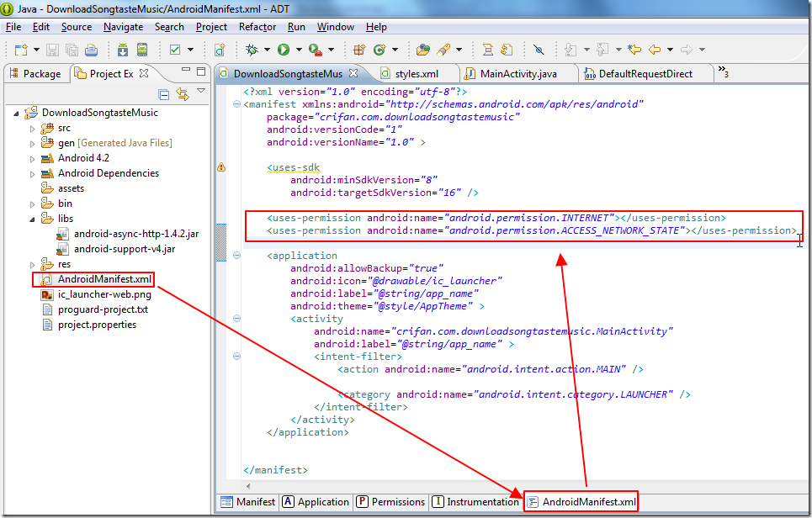Open the Source menu

click(x=76, y=27)
